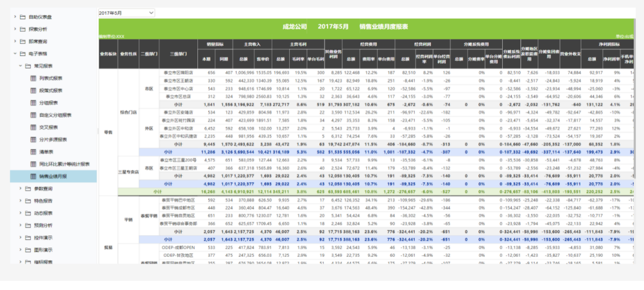Click the 分摊系统费用 header group
Screen dimensions: 644x290
pyautogui.click(x=476, y=44)
